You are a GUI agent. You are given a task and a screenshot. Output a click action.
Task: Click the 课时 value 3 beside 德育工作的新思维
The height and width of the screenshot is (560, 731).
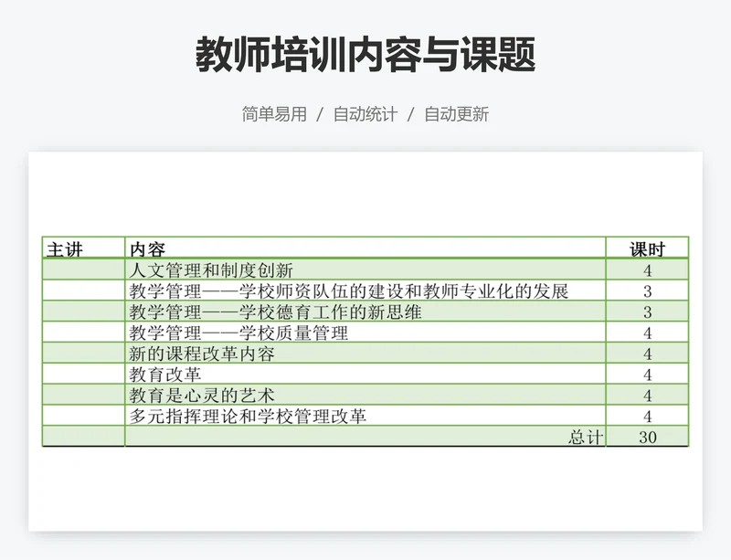pos(646,311)
